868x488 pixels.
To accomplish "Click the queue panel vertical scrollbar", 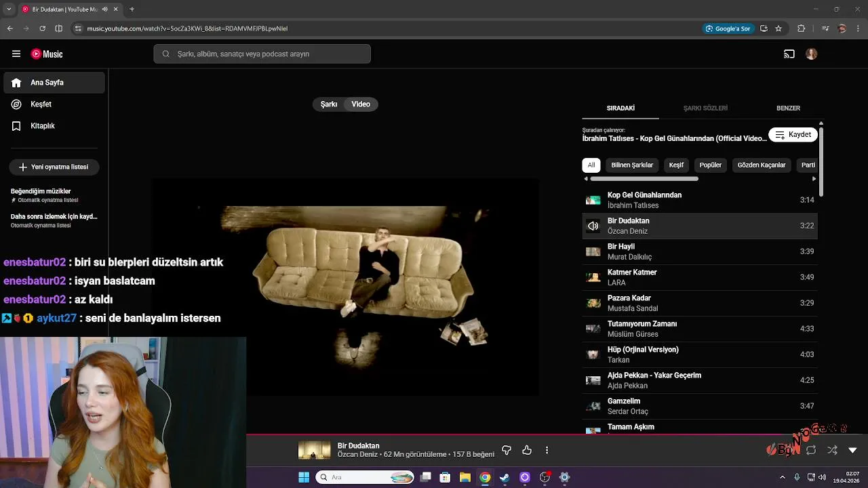I will pyautogui.click(x=821, y=161).
